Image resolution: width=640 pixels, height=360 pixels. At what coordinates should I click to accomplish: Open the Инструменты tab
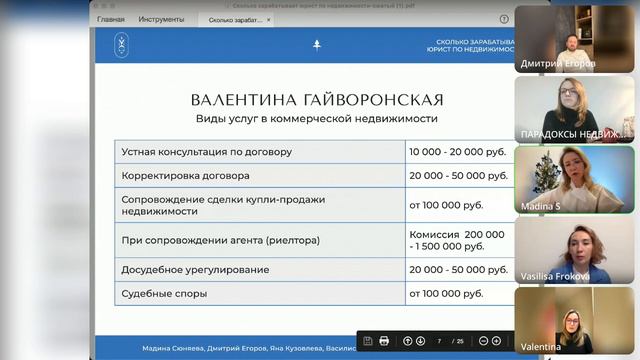161,19
